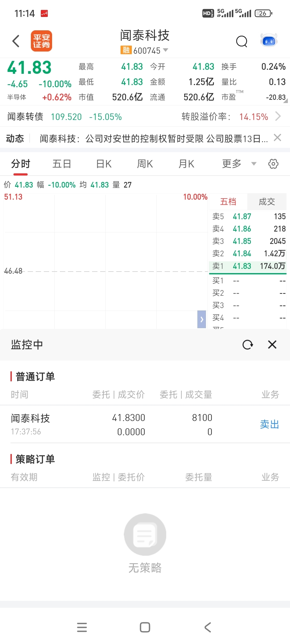Tap 转股溢价率 14.15% value

(254, 117)
